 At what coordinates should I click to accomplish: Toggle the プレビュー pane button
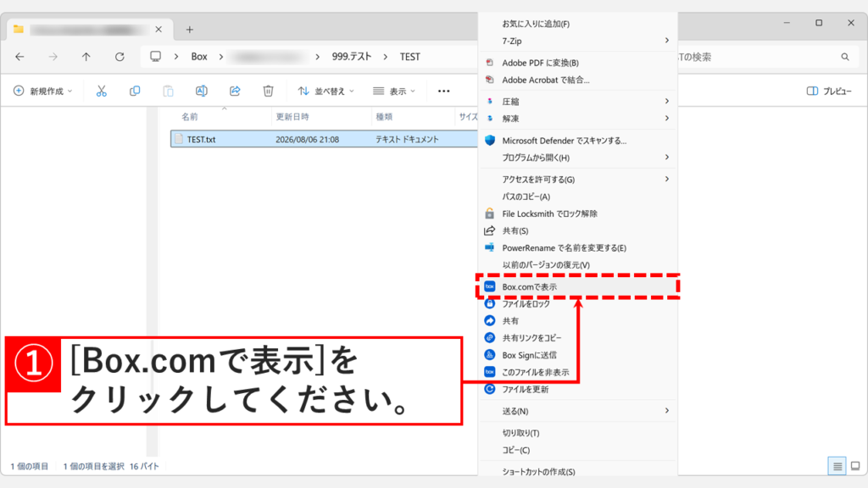(x=829, y=91)
